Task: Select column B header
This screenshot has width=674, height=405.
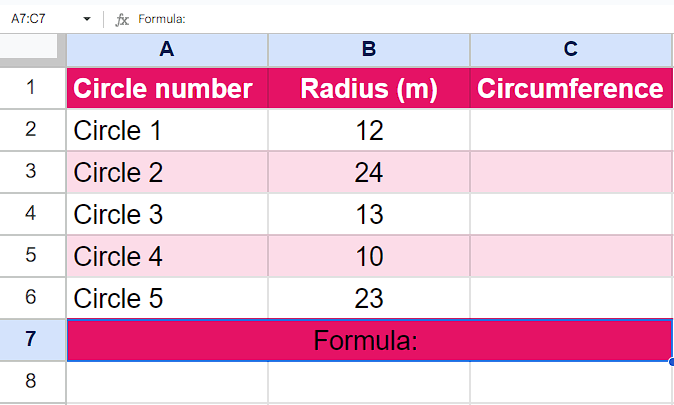Action: click(x=369, y=49)
